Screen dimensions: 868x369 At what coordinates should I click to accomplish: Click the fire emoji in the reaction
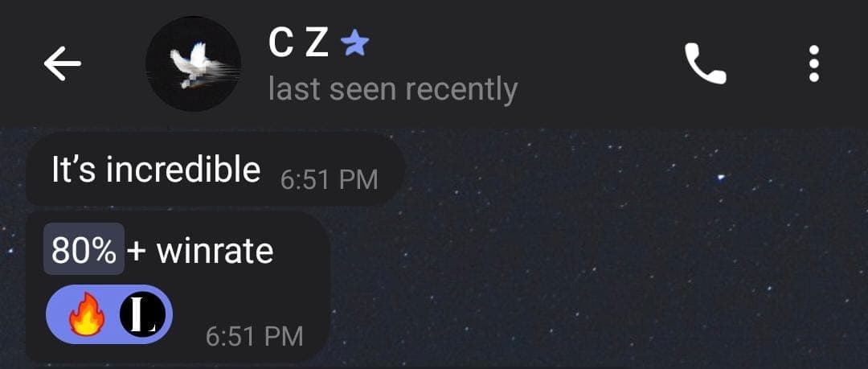(x=86, y=314)
